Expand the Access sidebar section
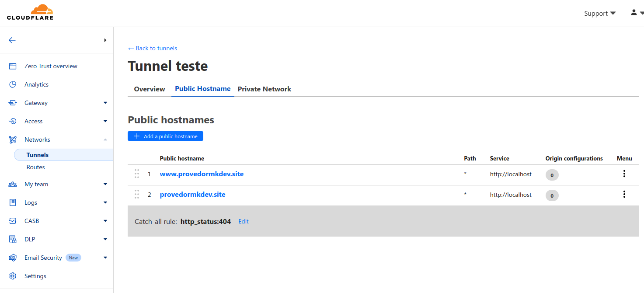This screenshot has height=293, width=644. [x=105, y=121]
